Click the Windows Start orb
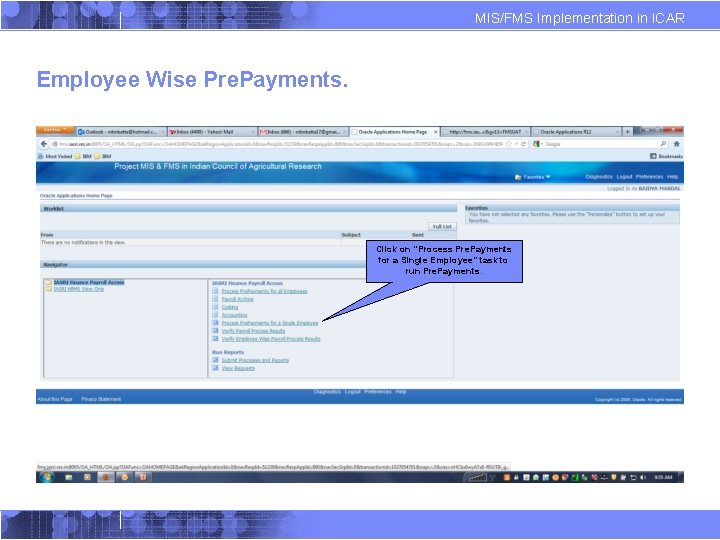Viewport: 720px width, 540px height. pos(46,477)
